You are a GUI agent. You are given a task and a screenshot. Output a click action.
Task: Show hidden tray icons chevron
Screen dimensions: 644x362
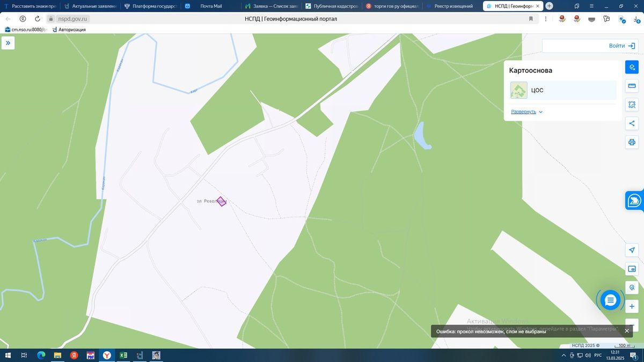[563, 356]
